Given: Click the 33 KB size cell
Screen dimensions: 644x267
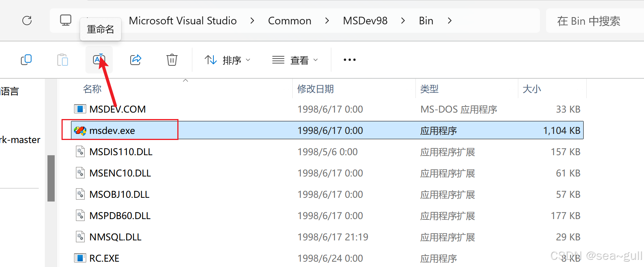Looking at the screenshot, I should pyautogui.click(x=568, y=109).
